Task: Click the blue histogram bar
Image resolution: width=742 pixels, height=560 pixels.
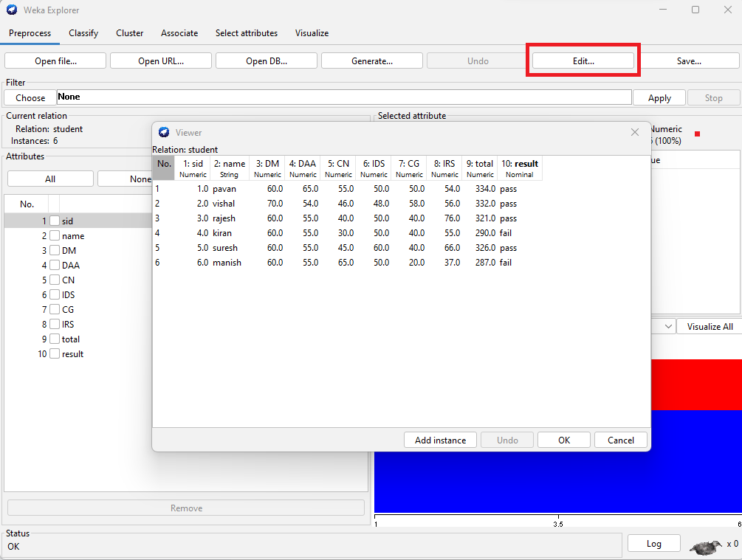Action: click(558, 482)
